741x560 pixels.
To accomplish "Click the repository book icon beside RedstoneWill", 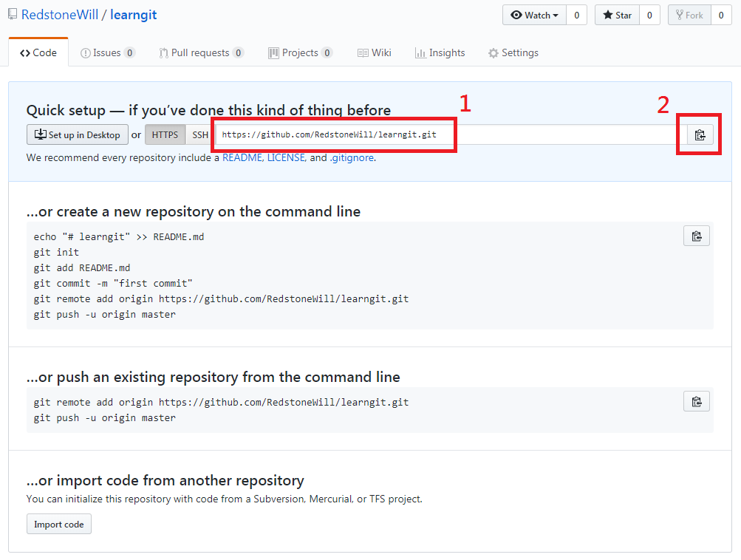I will [13, 15].
